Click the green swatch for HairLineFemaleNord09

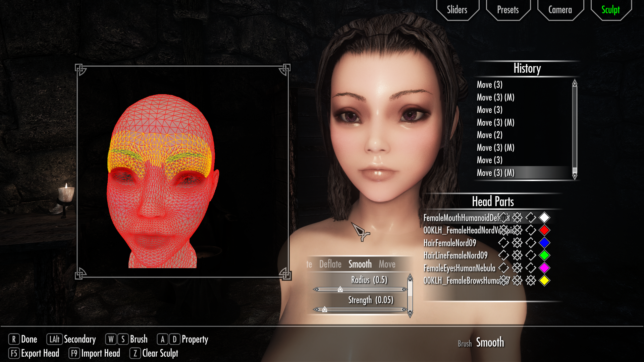(544, 255)
